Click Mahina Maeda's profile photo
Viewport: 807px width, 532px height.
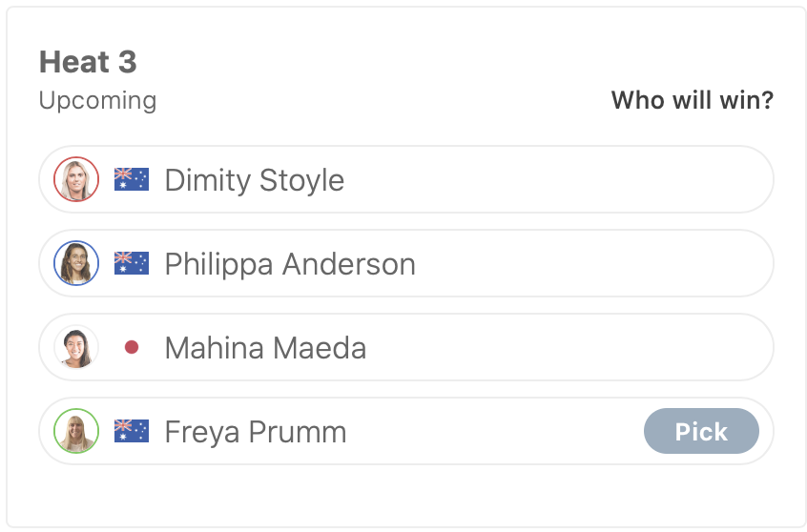76,347
